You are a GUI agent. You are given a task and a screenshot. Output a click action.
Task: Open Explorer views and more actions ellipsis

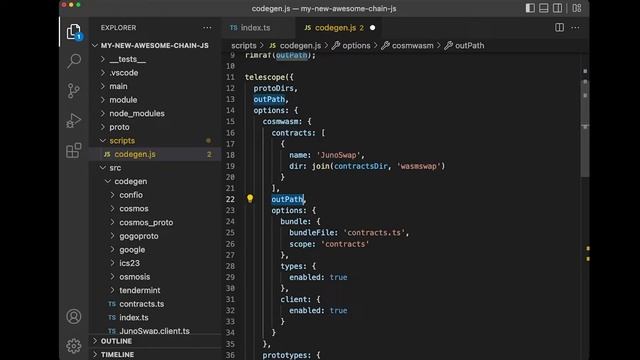[x=207, y=28]
